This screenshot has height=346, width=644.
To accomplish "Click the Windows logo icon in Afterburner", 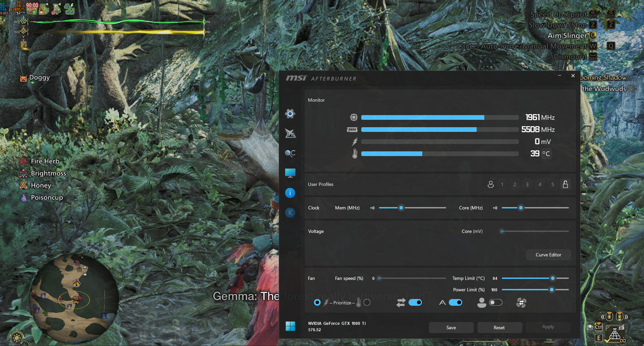I will tap(290, 326).
